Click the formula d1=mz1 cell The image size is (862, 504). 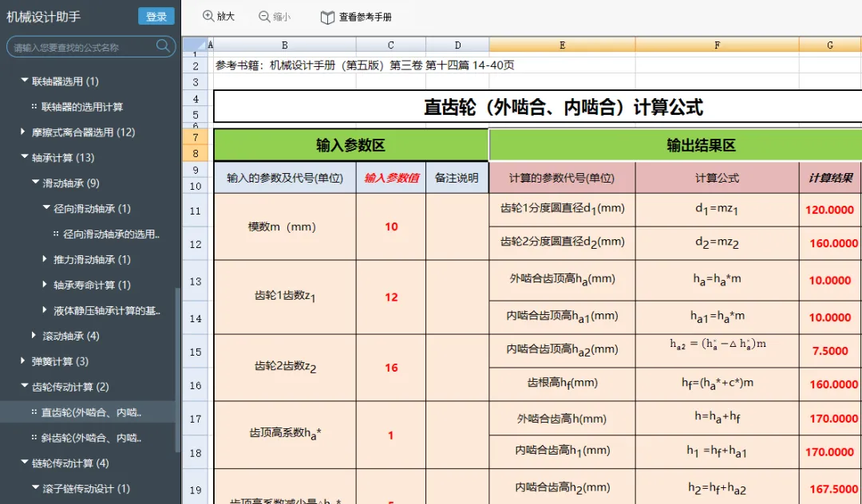[718, 210]
